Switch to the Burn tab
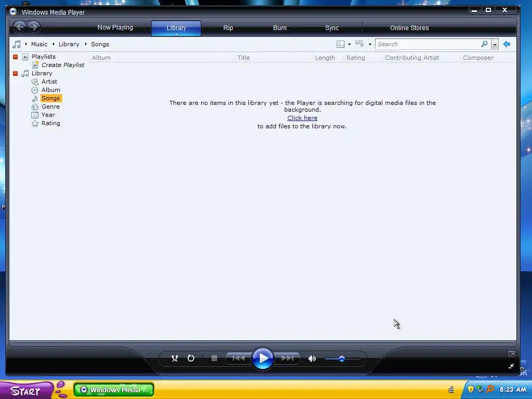532x399 pixels. click(x=280, y=28)
